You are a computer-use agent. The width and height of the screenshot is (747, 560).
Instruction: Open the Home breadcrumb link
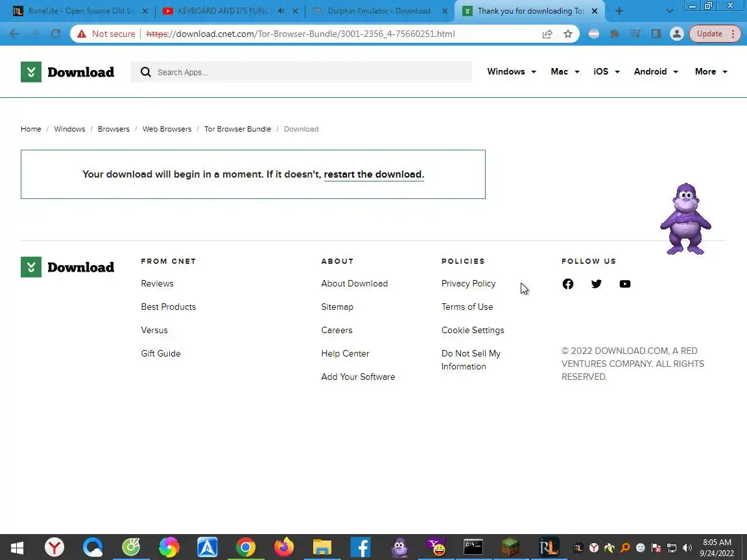[31, 129]
